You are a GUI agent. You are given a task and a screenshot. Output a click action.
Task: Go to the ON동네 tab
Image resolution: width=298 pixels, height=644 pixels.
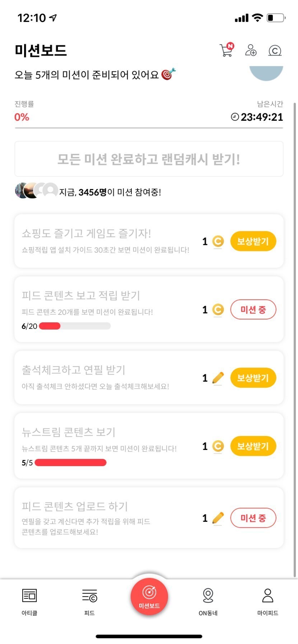(208, 602)
